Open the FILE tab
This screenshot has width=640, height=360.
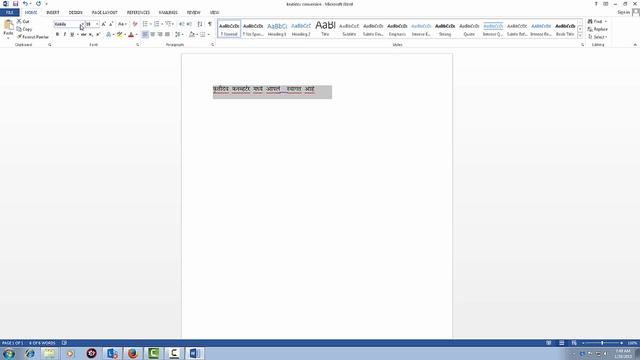(x=10, y=13)
